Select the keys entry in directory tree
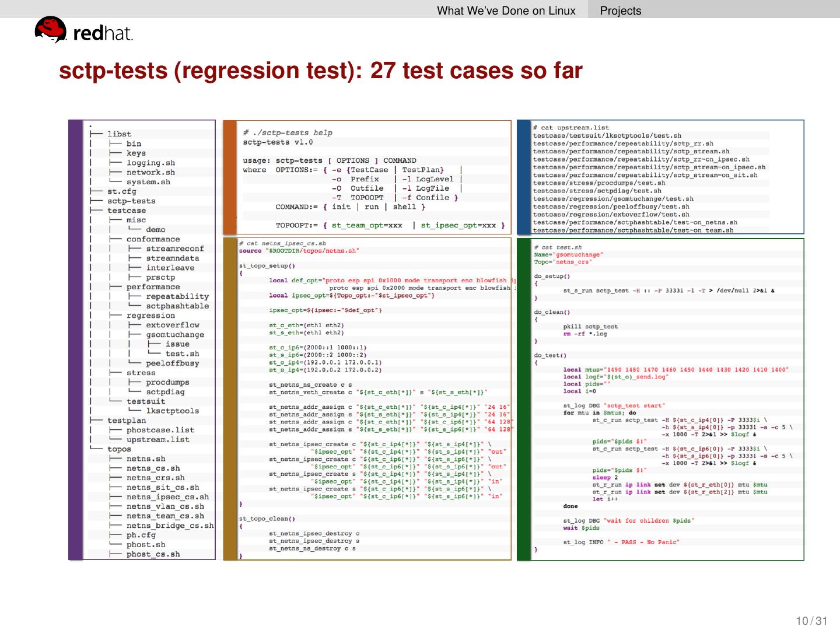The image size is (840, 630). pyautogui.click(x=136, y=153)
